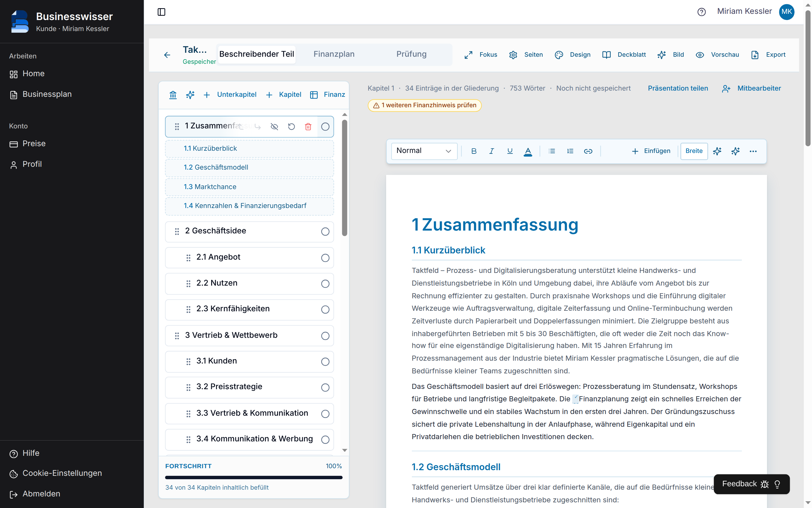Toggle the sidebar panel icon

point(161,12)
